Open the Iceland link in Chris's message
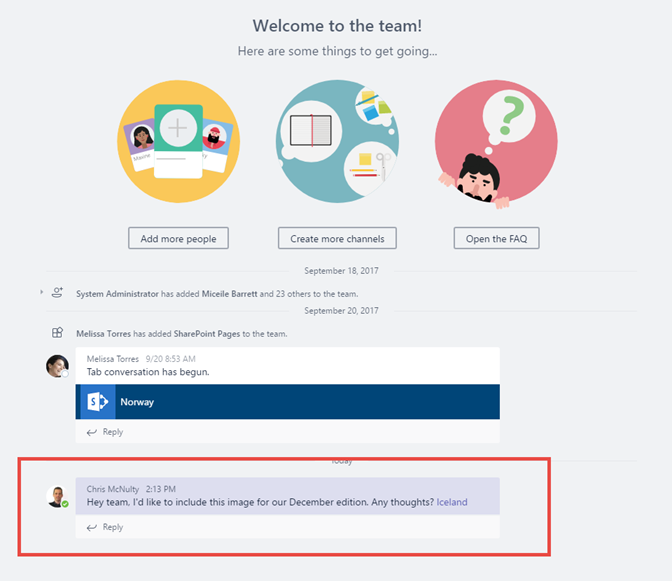 tap(451, 503)
